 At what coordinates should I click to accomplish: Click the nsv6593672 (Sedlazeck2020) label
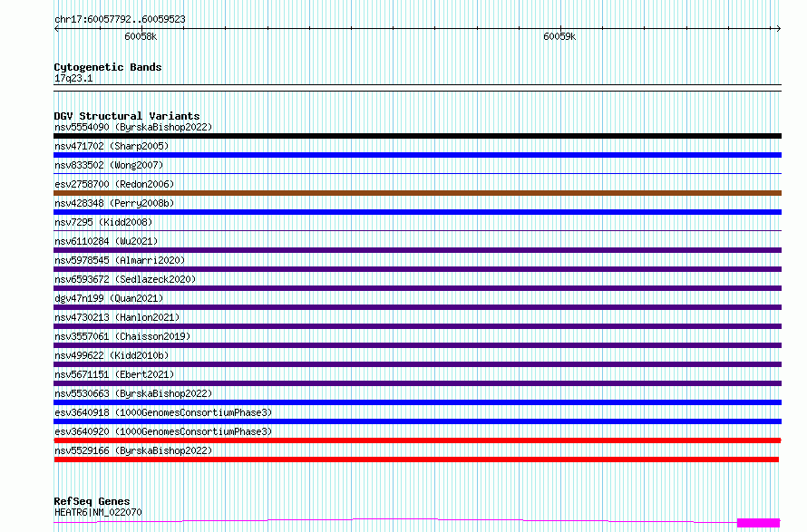[x=125, y=279]
